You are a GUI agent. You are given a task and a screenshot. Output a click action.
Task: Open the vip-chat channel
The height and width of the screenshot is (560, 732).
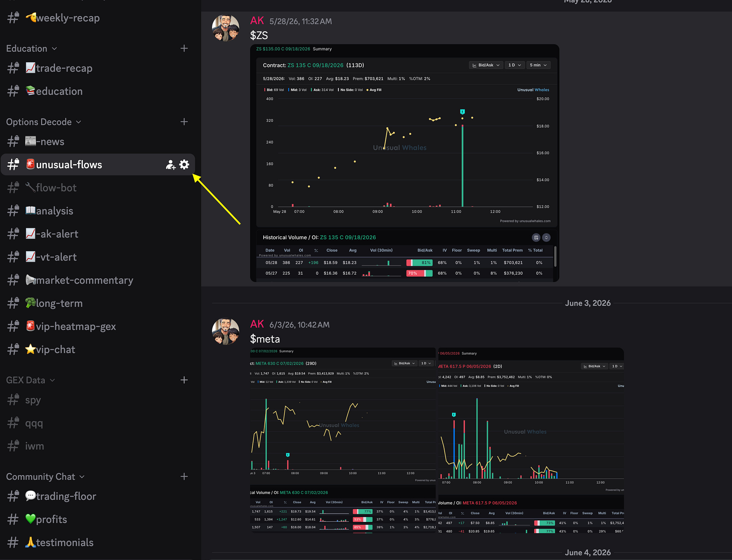(98, 350)
